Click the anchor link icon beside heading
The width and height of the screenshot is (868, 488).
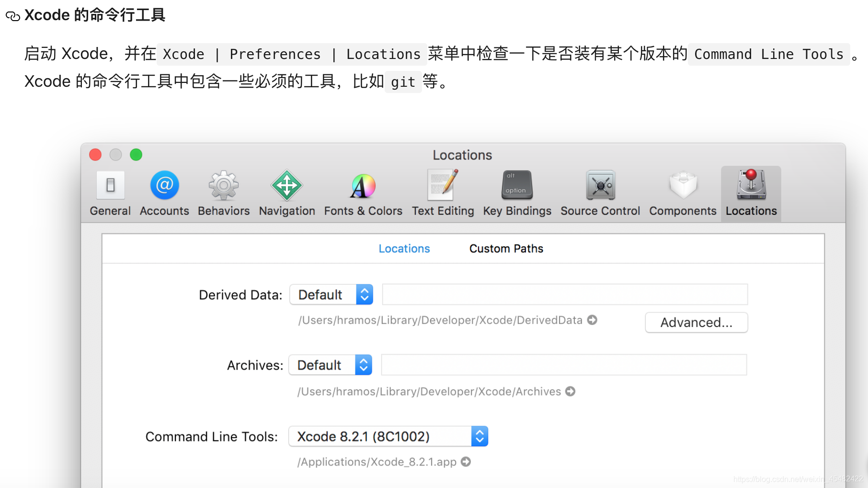[x=12, y=16]
